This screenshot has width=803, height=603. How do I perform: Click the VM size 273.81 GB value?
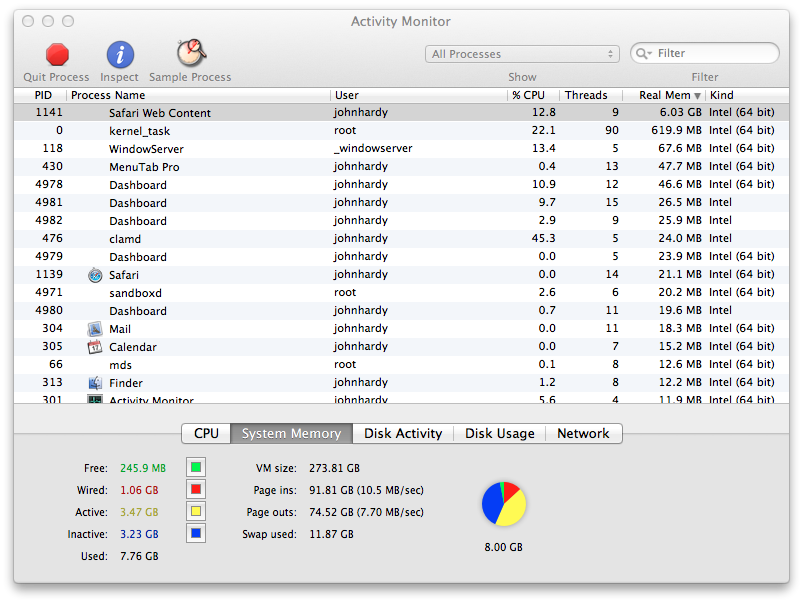(x=334, y=468)
